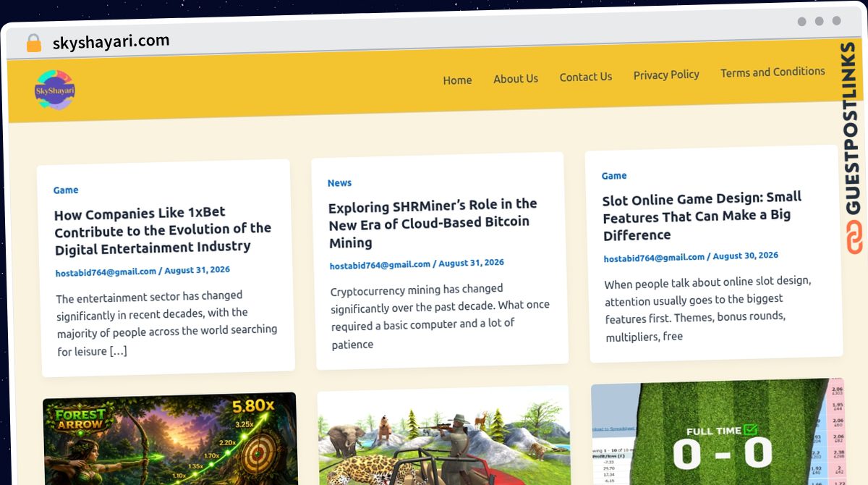The width and height of the screenshot is (868, 485).
Task: Select the Game category above the Slot article
Action: point(614,176)
